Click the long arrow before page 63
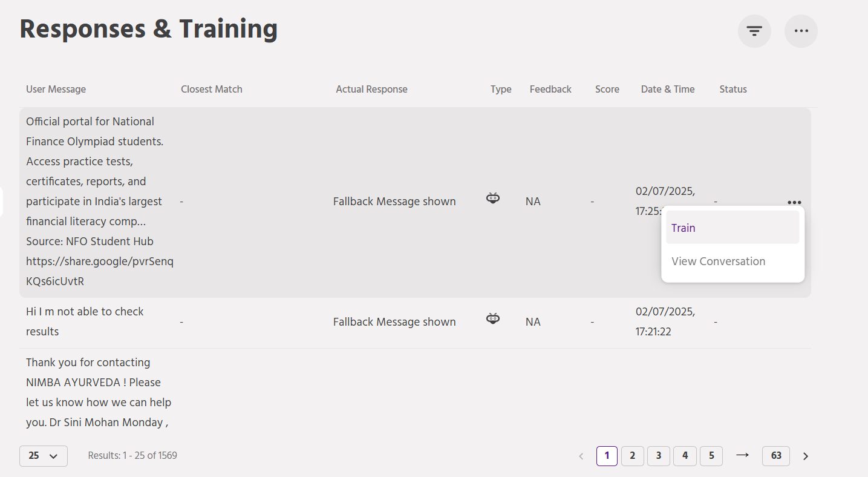Screen dimensions: 868x477 [742, 455]
